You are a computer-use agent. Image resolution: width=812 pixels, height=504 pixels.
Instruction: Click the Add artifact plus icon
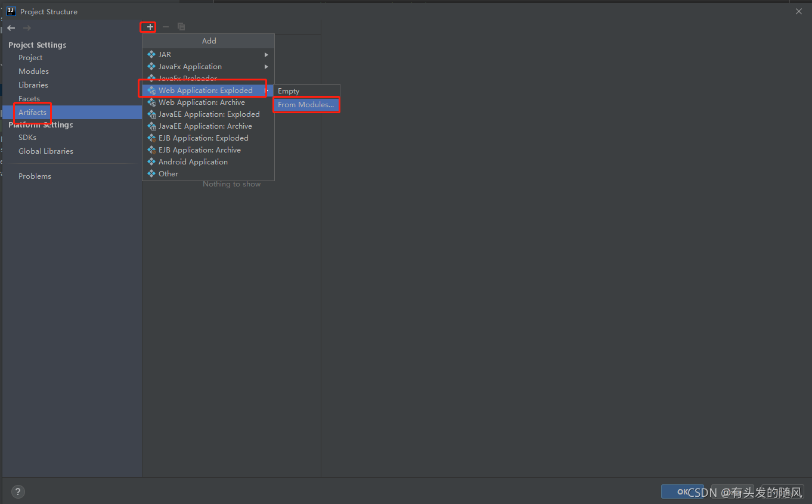click(x=150, y=27)
